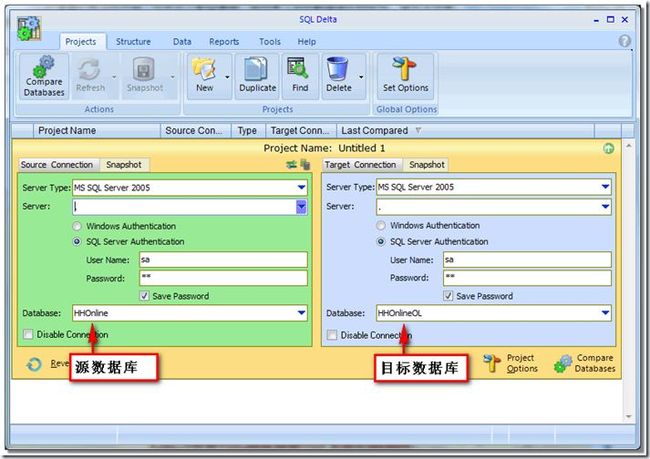
Task: Click the SQL Delta application logo
Action: [x=29, y=28]
